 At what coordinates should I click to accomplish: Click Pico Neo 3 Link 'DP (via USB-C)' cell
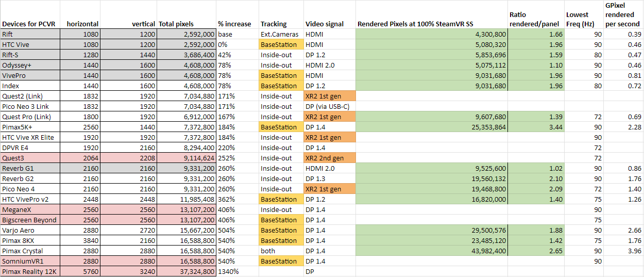(330, 106)
